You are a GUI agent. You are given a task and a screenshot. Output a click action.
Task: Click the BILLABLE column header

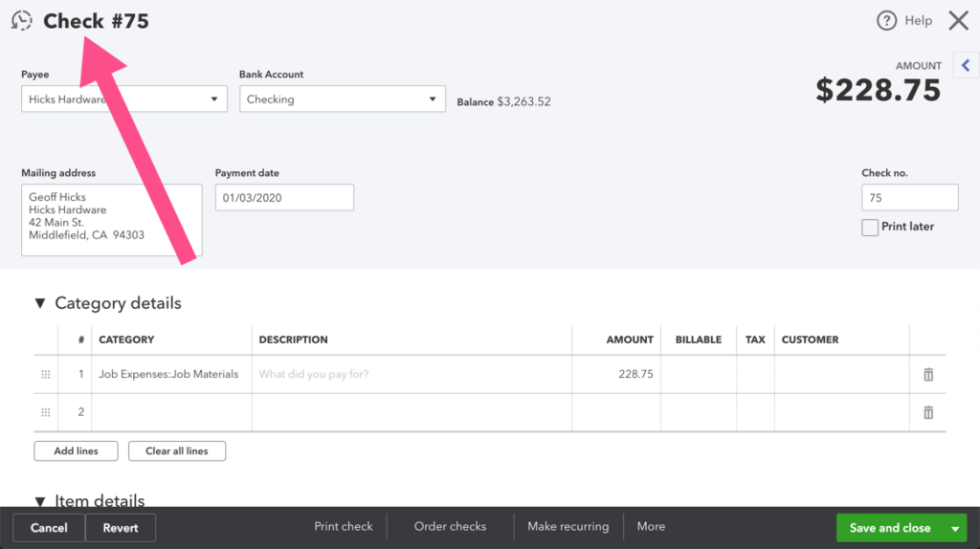click(698, 340)
